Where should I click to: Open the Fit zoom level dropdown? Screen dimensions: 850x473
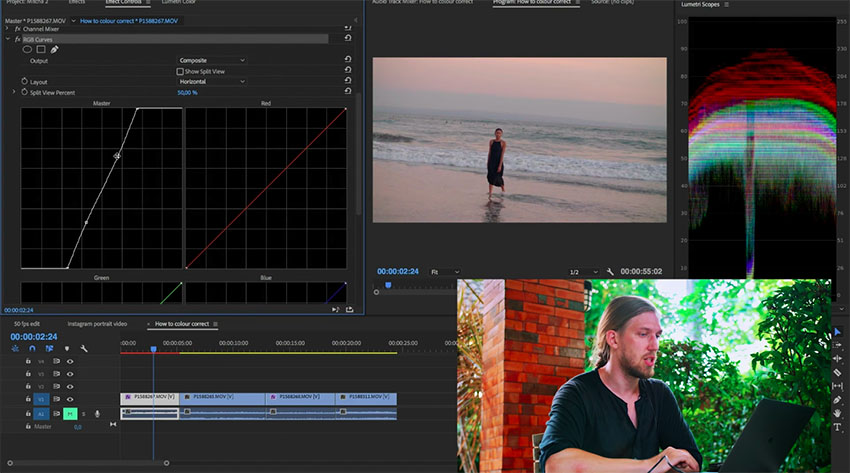click(x=445, y=272)
